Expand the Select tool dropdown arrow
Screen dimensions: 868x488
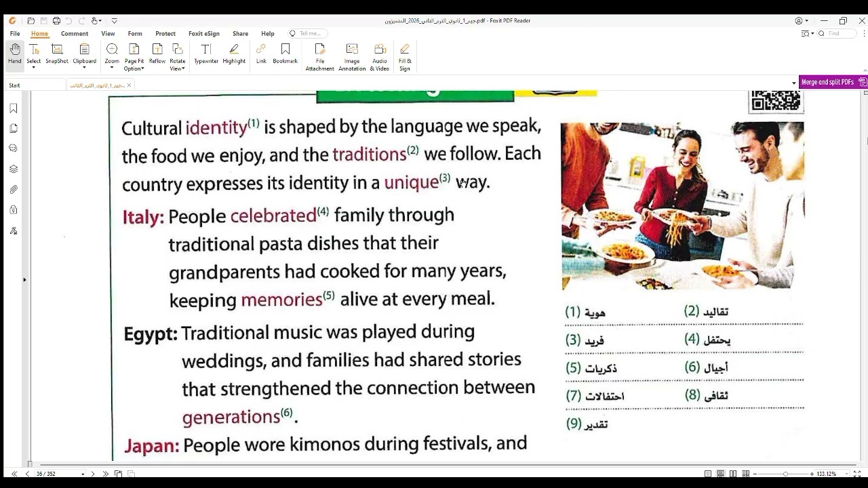click(34, 68)
